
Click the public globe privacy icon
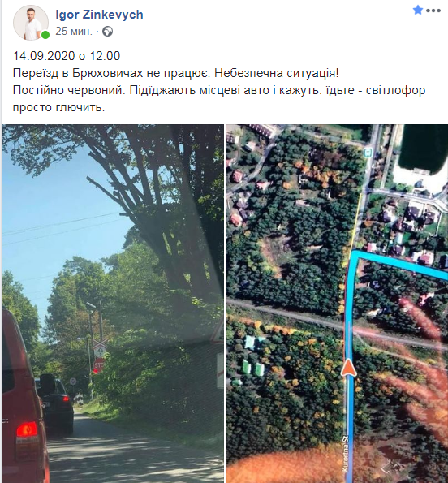coord(107,32)
